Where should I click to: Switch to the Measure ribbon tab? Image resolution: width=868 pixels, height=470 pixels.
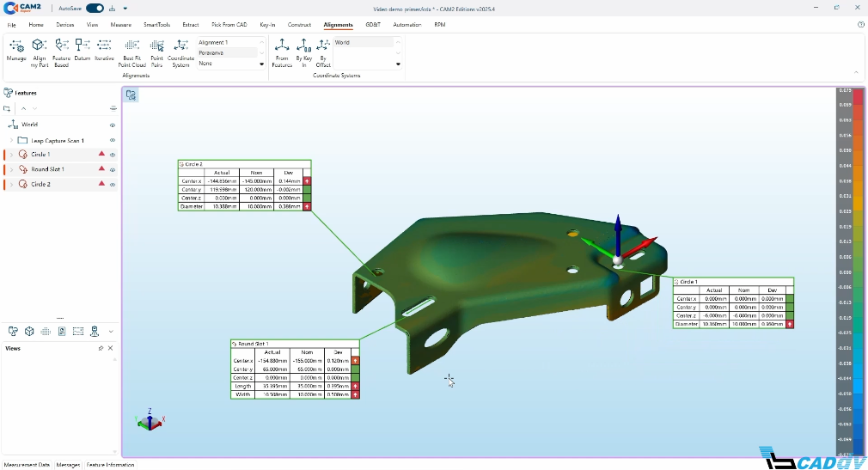(x=120, y=25)
